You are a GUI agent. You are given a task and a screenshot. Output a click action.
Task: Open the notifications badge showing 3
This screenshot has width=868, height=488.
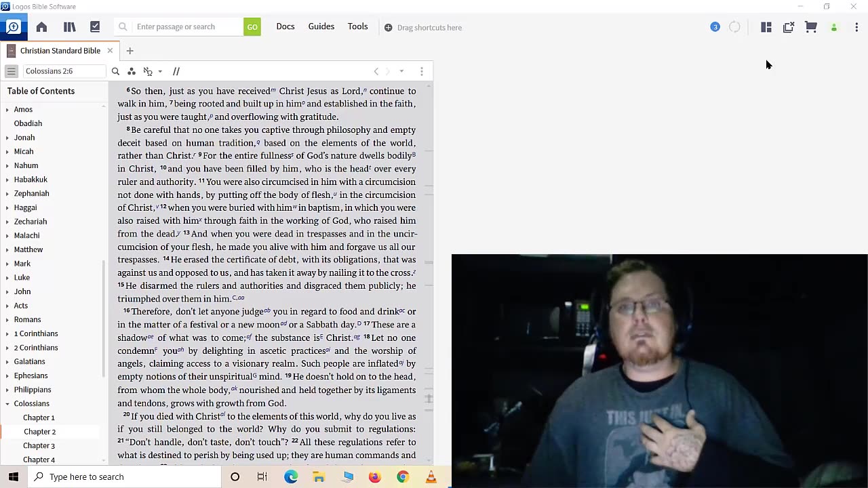715,27
